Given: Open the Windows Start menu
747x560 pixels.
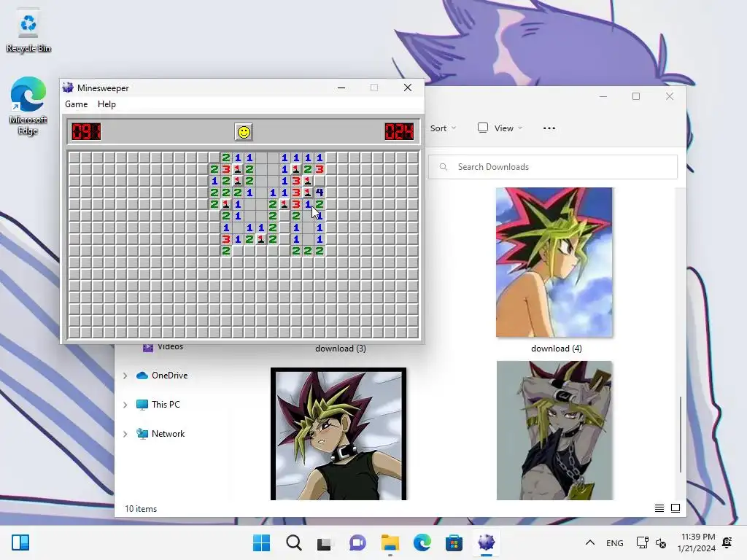Looking at the screenshot, I should pos(262,542).
